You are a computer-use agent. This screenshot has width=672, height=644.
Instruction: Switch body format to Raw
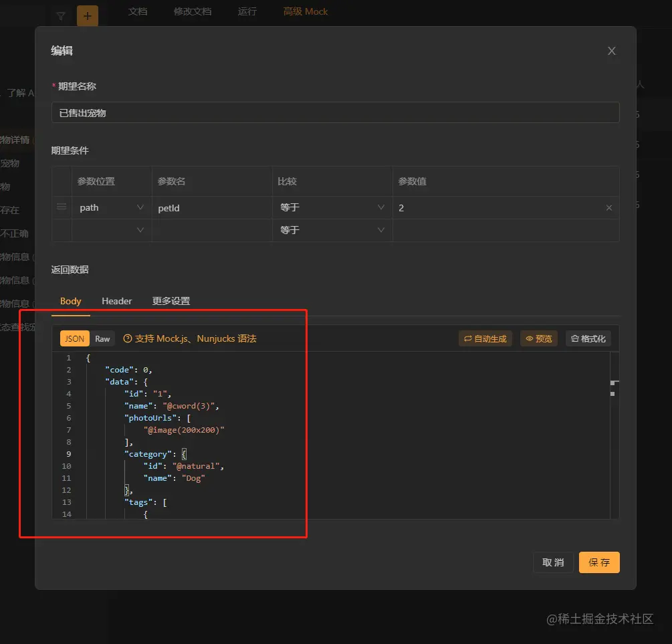tap(102, 339)
